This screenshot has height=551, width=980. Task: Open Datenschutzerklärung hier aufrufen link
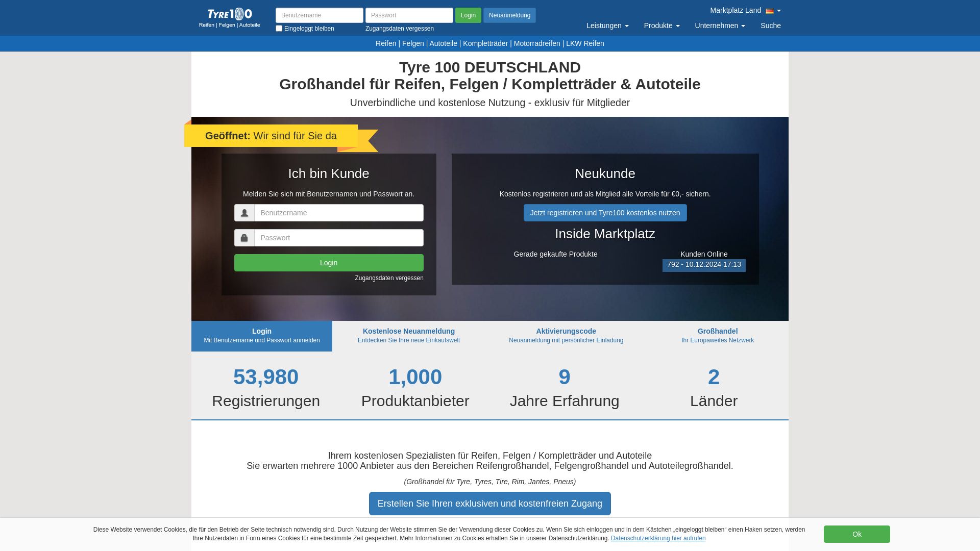658,538
